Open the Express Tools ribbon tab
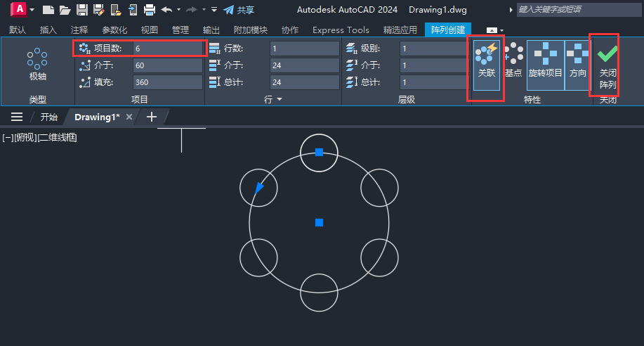 click(x=341, y=30)
